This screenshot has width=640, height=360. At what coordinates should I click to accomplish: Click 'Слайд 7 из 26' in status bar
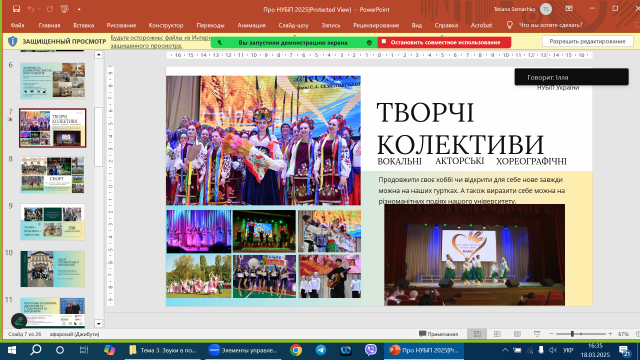[x=25, y=334]
